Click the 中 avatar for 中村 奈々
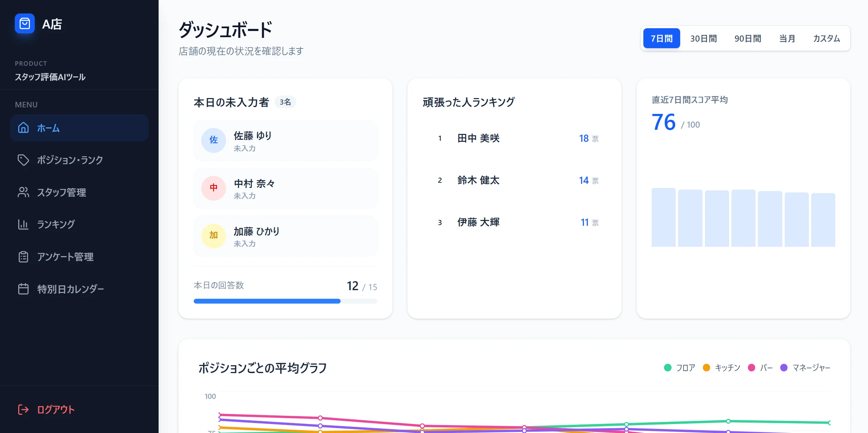868x433 pixels. (x=214, y=188)
